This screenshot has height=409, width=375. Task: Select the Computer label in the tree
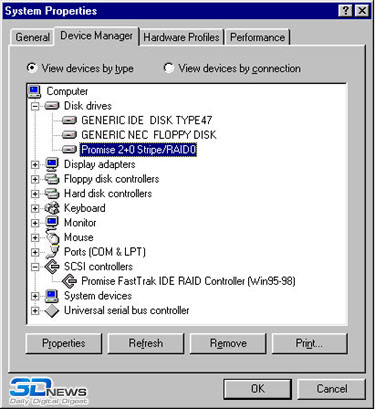coord(67,91)
